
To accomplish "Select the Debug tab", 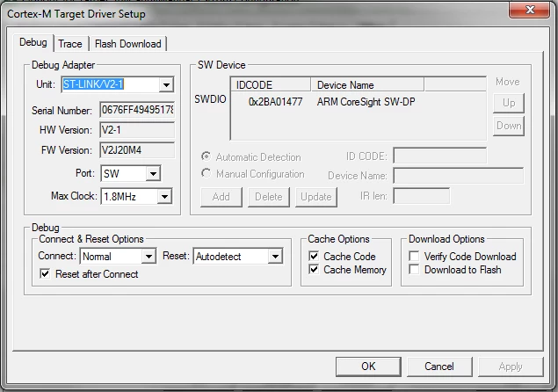I will coord(33,42).
